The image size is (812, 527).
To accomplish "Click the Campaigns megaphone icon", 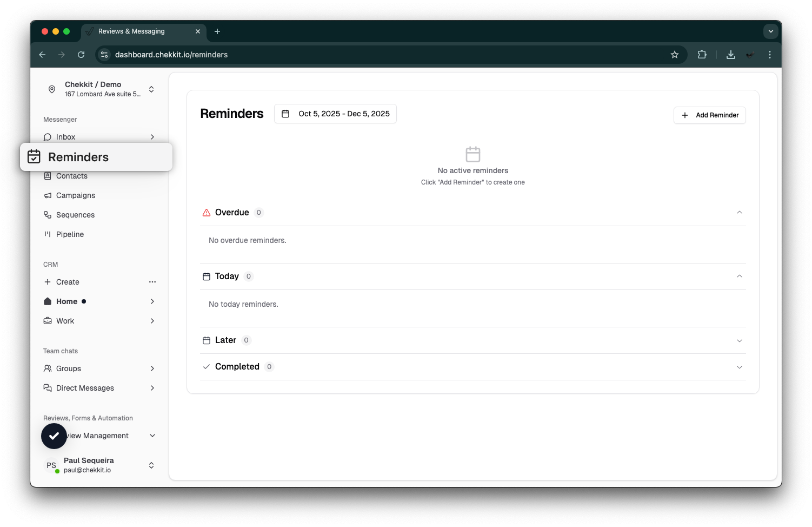I will 48,195.
